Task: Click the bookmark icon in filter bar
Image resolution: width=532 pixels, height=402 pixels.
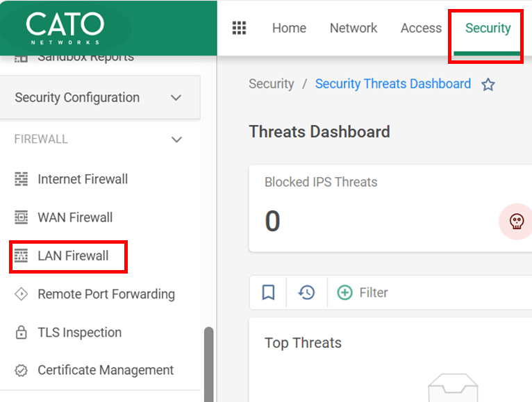Action: point(268,292)
